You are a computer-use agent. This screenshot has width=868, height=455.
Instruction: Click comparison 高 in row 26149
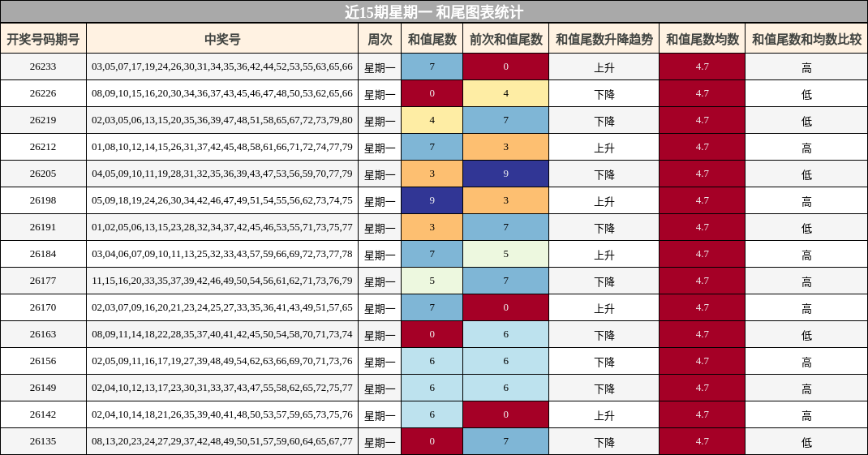pyautogui.click(x=806, y=388)
